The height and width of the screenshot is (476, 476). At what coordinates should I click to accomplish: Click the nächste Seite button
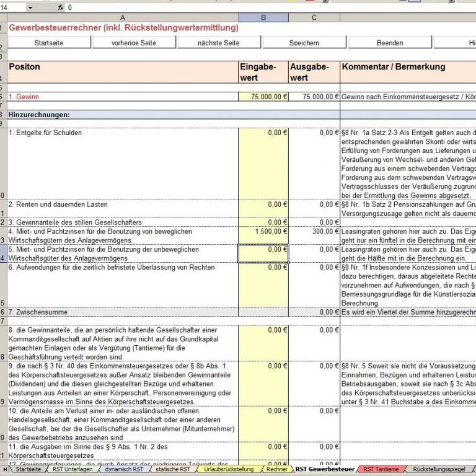[219, 43]
